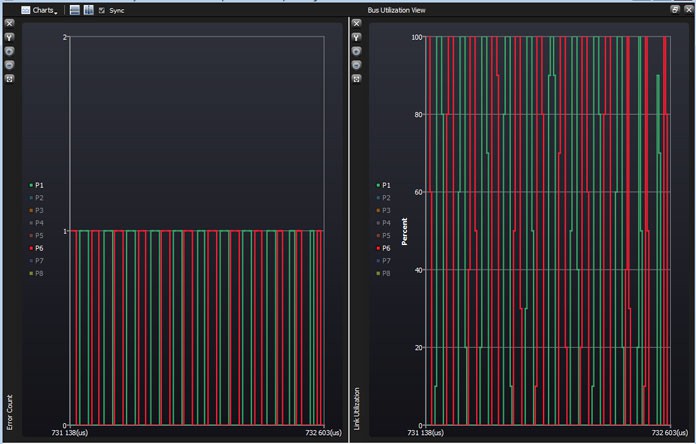Click the Error Count axis value 2
This screenshot has height=444, width=696.
[65, 37]
